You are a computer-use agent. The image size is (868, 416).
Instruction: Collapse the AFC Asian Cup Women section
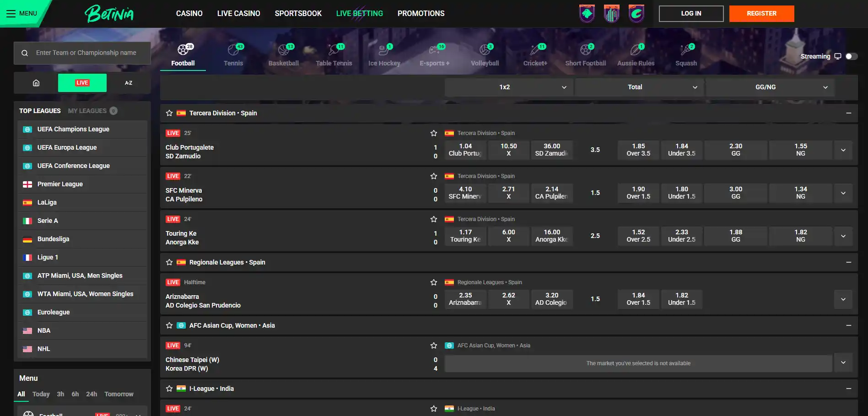[849, 325]
